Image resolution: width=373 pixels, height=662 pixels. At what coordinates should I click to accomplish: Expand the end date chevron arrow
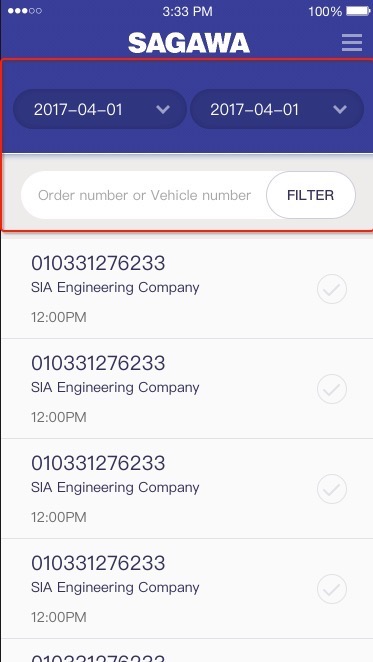click(340, 110)
